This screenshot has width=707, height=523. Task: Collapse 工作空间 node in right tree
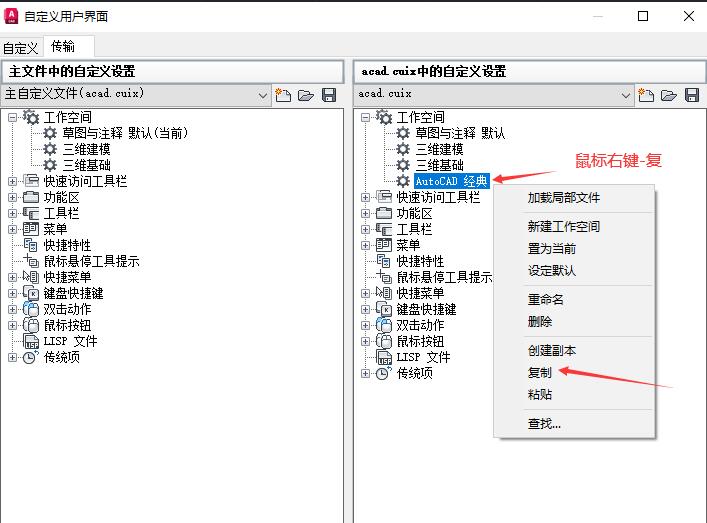click(x=366, y=118)
